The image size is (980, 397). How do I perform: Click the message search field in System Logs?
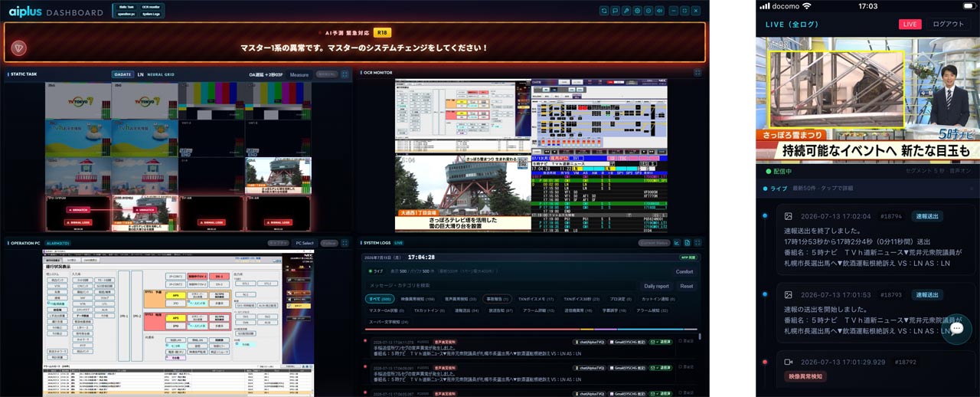(501, 286)
